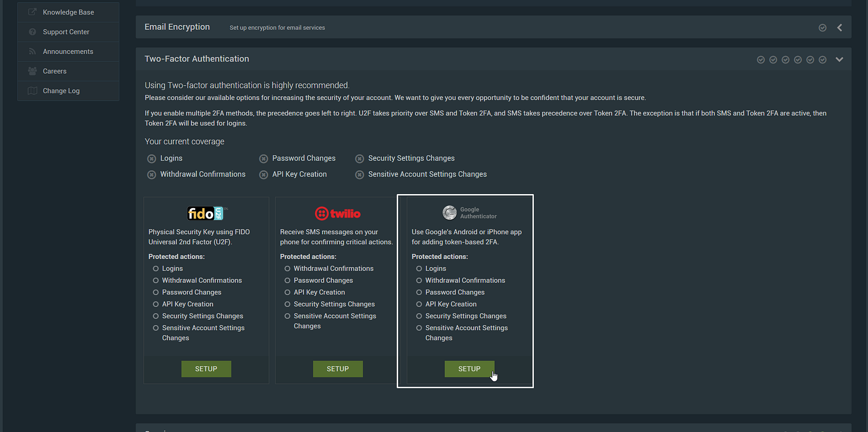Click the Change Log book icon
The height and width of the screenshot is (432, 868).
[32, 91]
